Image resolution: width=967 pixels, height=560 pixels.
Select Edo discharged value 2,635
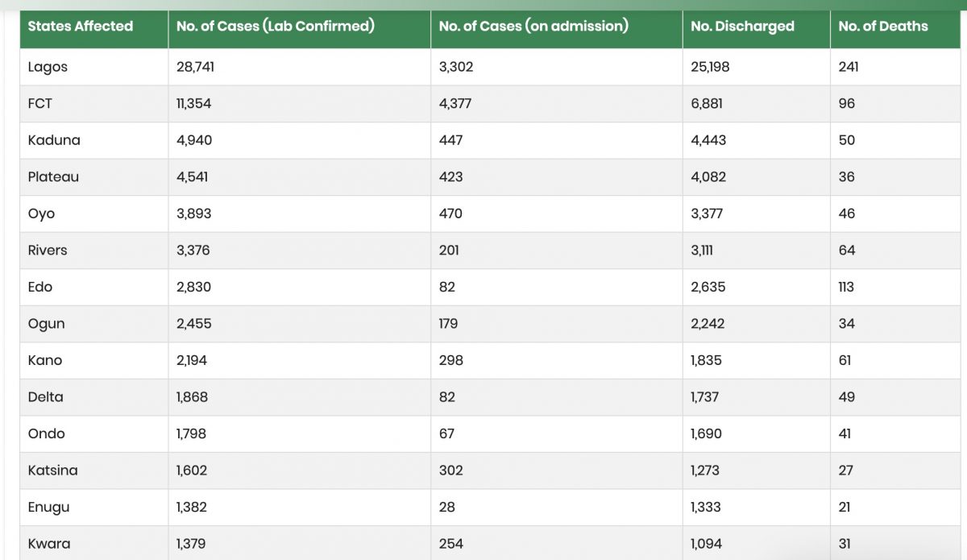708,287
